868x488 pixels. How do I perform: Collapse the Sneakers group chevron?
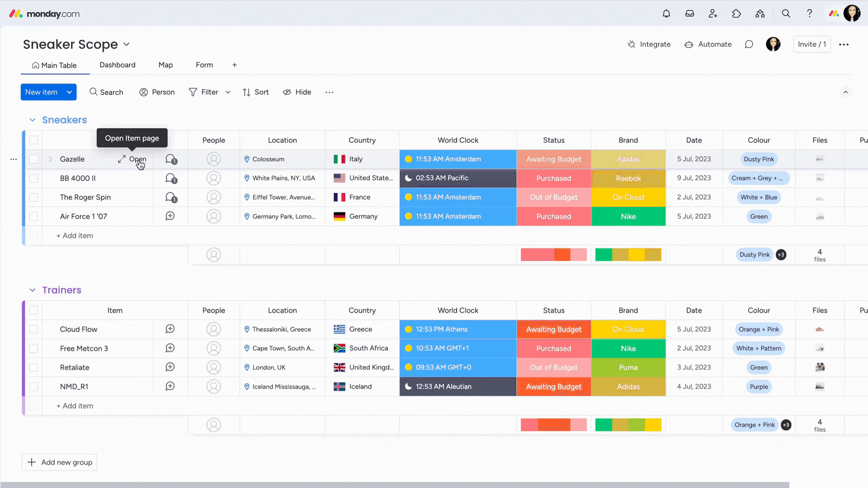click(33, 120)
